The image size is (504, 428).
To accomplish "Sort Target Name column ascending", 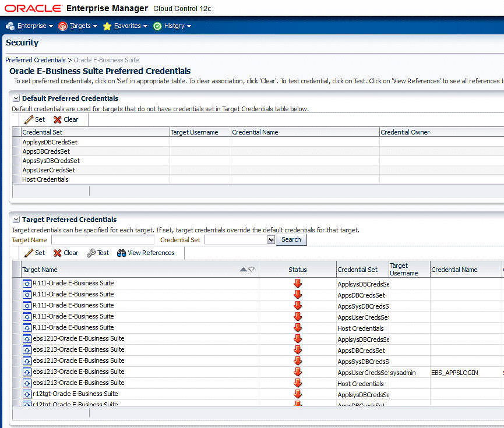I will point(244,270).
